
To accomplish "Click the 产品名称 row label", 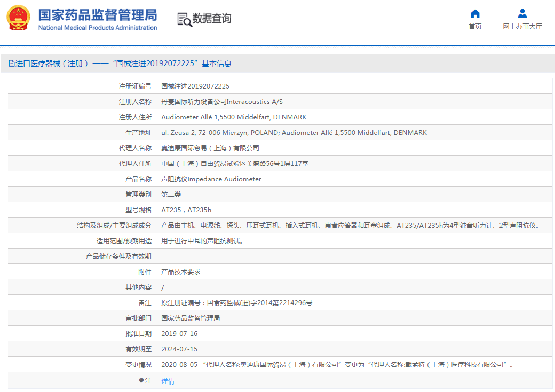I will pyautogui.click(x=138, y=179).
